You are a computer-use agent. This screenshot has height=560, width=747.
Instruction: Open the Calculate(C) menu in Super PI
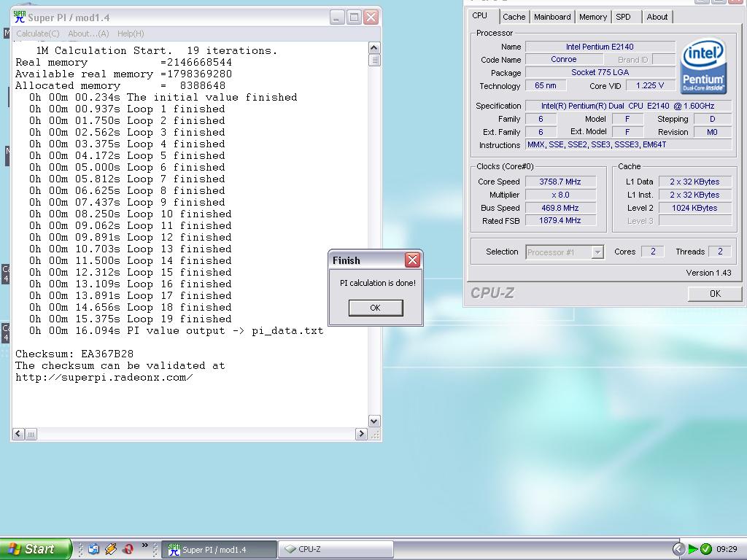coord(38,34)
